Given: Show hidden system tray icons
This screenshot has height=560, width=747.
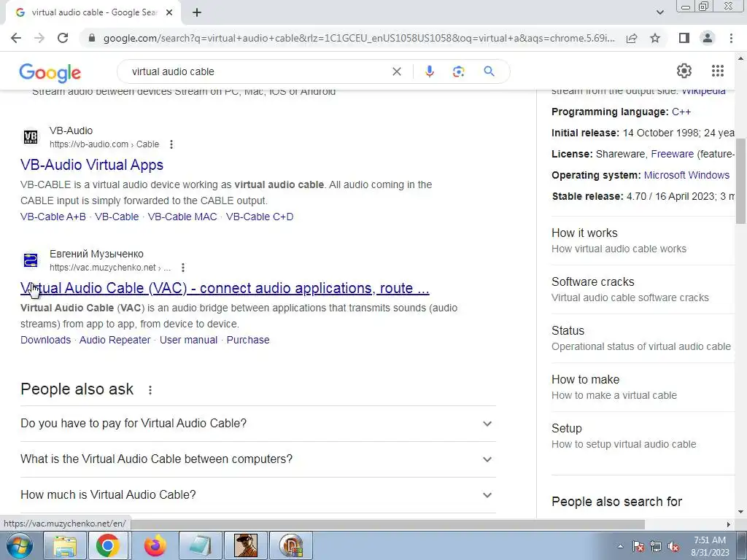Looking at the screenshot, I should point(620,546).
